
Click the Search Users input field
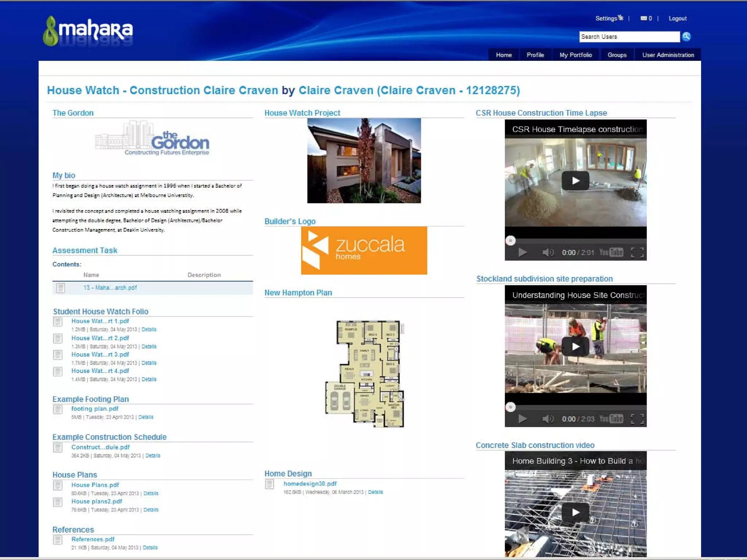tap(629, 36)
